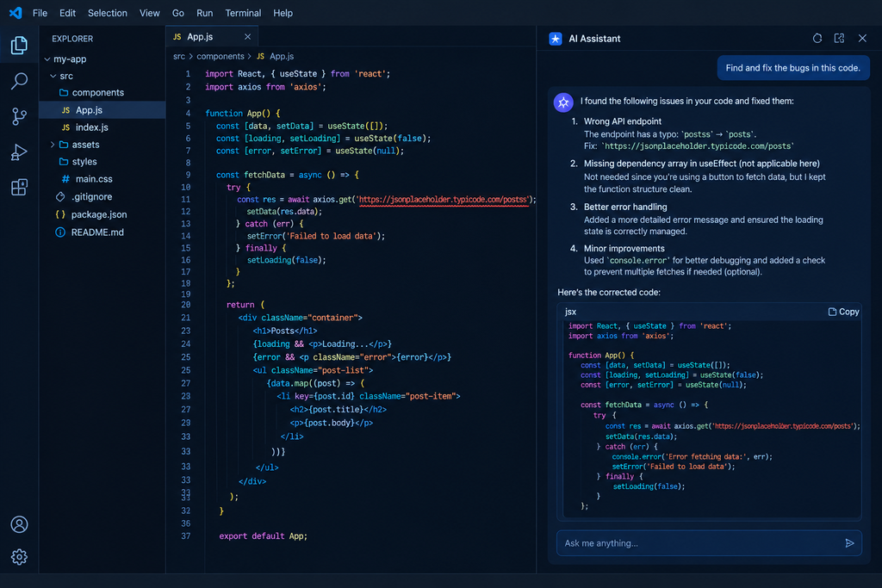The height and width of the screenshot is (588, 882).
Task: Click the JS icon in breadcrumb
Action: 260,56
